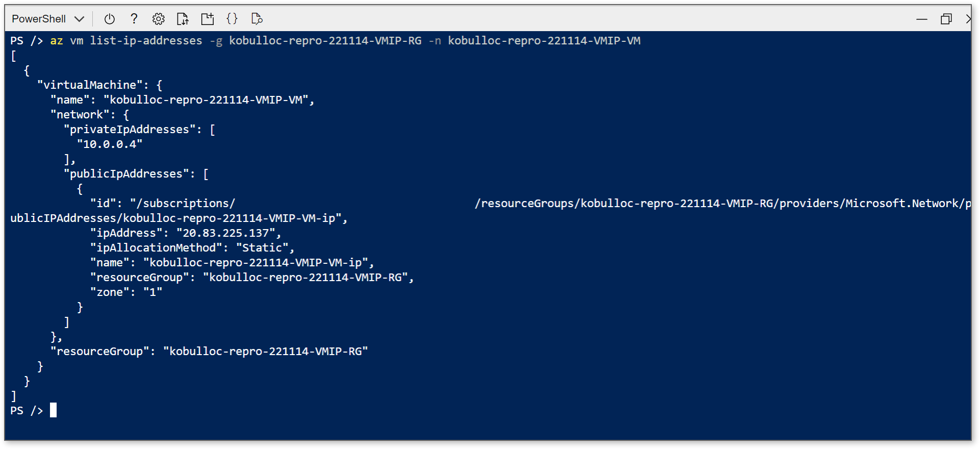Expand the PowerShell environment dropdown
This screenshot has width=980, height=449.
(x=80, y=18)
